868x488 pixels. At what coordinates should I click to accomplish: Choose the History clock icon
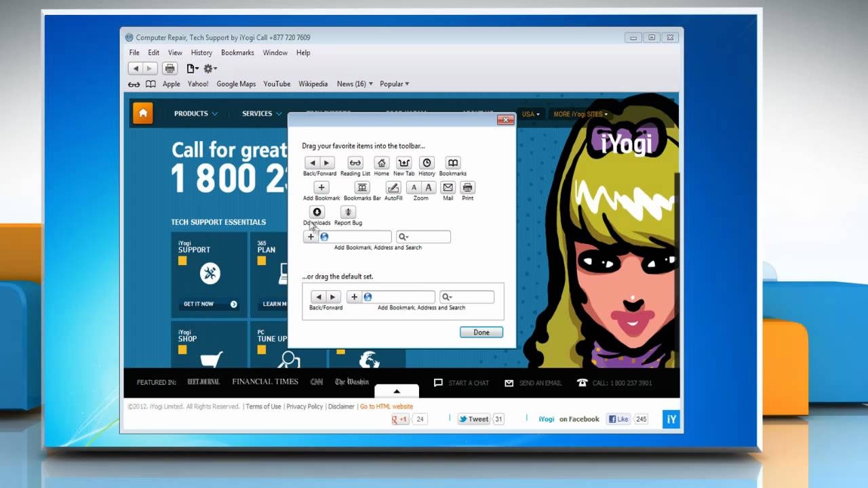click(x=427, y=163)
